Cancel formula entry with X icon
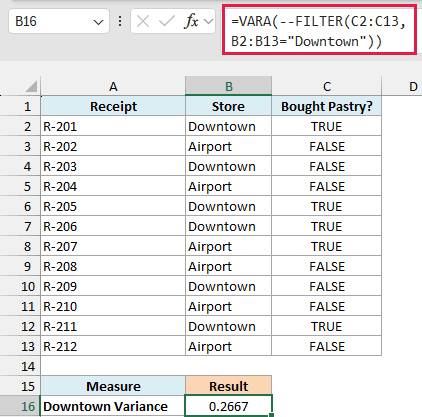 [143, 22]
